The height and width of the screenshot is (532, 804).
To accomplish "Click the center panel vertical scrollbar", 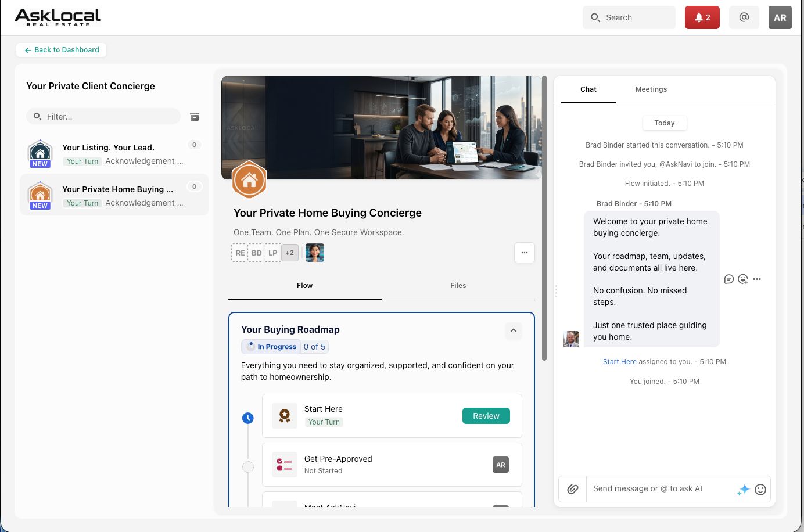I will point(544,218).
